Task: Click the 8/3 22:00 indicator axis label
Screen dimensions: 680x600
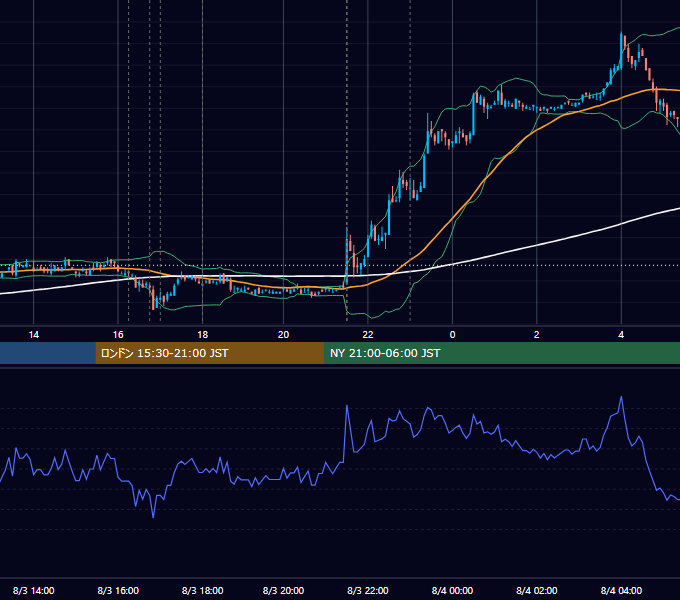Action: [368, 590]
